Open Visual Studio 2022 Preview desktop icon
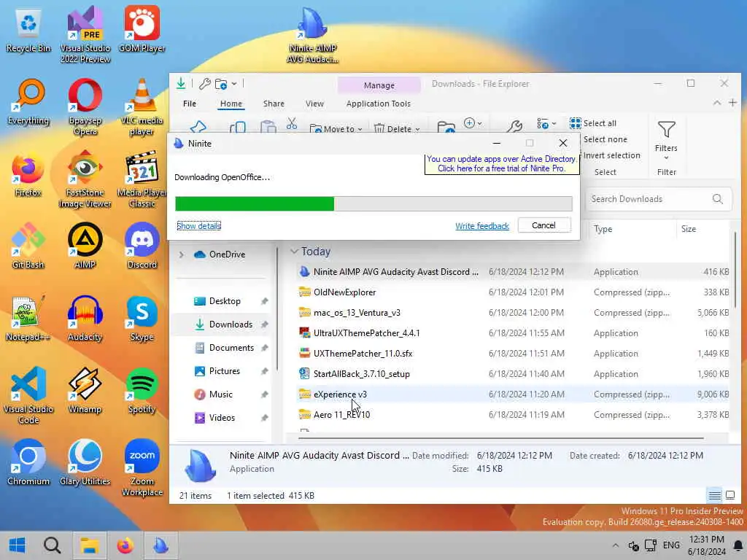 85,34
